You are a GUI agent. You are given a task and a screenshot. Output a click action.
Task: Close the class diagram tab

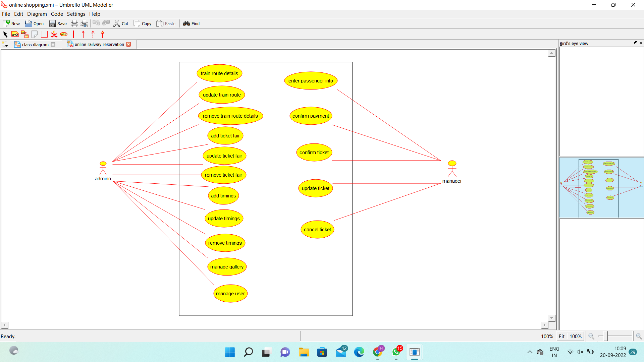(53, 45)
